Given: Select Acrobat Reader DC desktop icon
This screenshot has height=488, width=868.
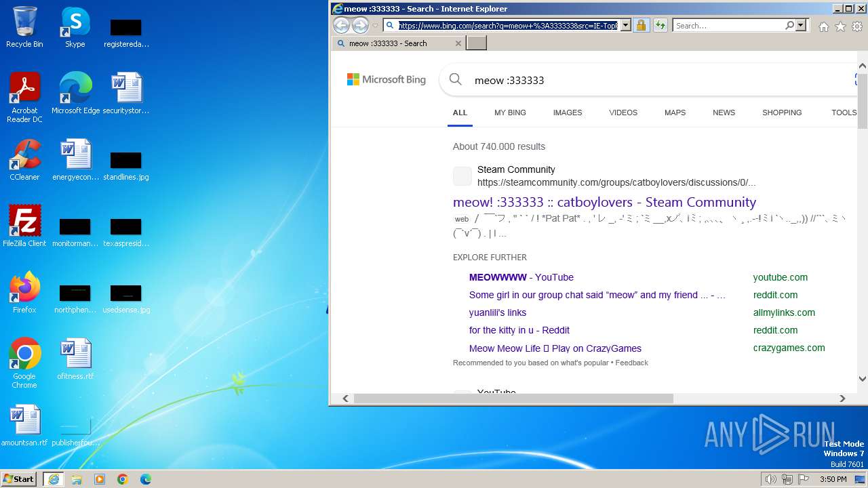Looking at the screenshot, I should coord(24,98).
